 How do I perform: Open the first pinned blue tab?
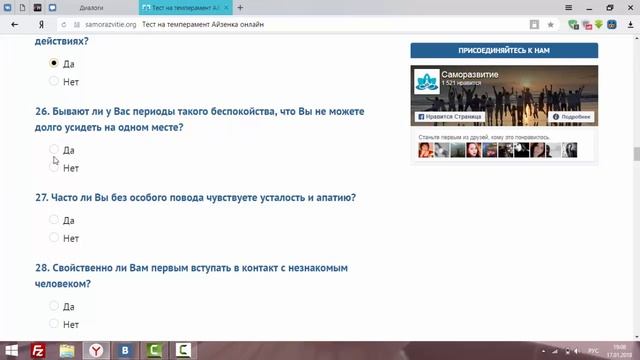(7, 7)
